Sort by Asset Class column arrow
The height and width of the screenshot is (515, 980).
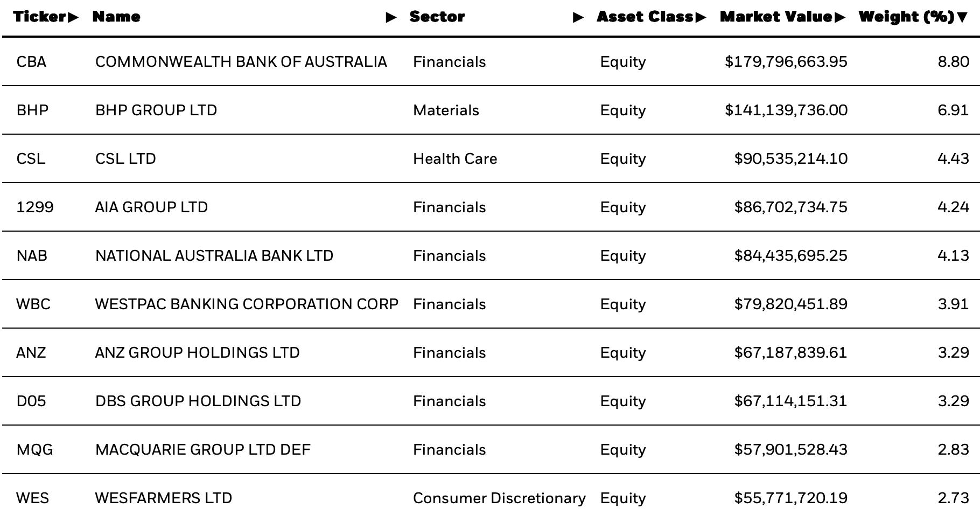click(701, 17)
